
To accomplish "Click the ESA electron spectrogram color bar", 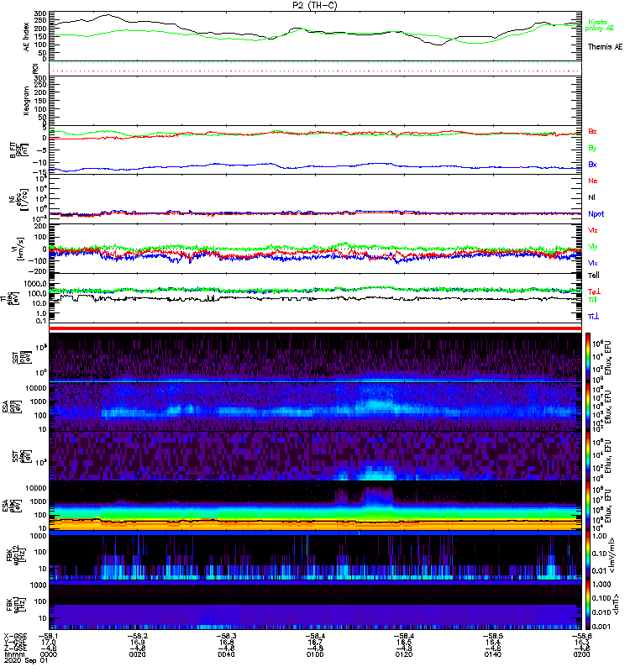I will 588,506.
